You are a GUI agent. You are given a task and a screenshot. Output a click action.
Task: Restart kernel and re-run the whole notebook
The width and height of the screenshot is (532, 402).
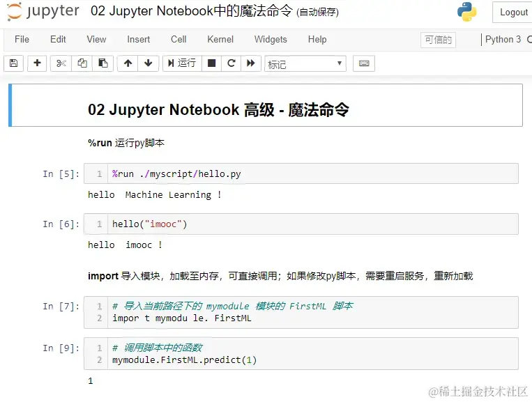(x=251, y=63)
